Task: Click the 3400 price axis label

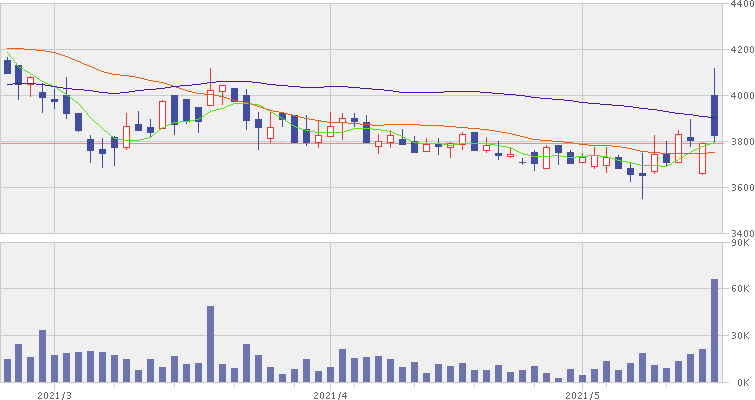Action: pos(740,233)
